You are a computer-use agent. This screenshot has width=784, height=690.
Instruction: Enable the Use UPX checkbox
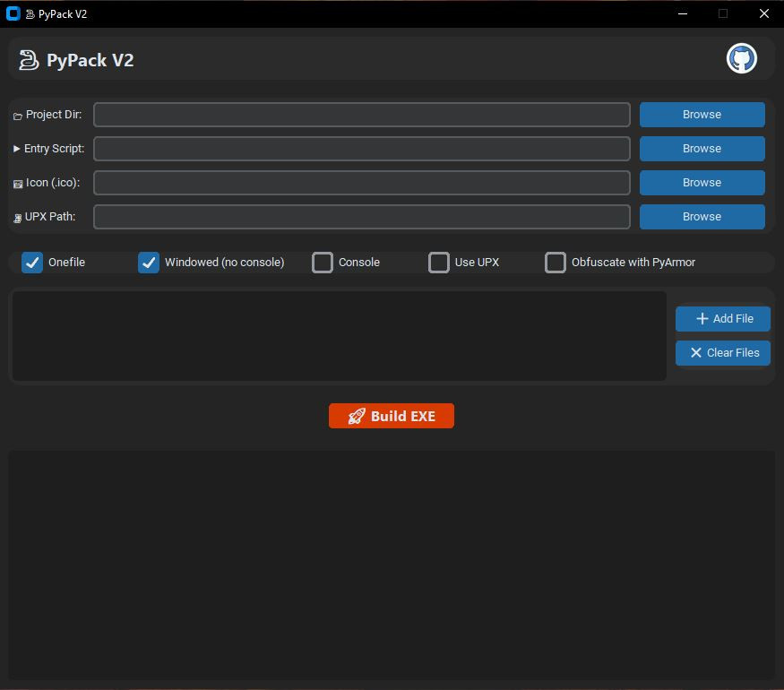pyautogui.click(x=439, y=263)
